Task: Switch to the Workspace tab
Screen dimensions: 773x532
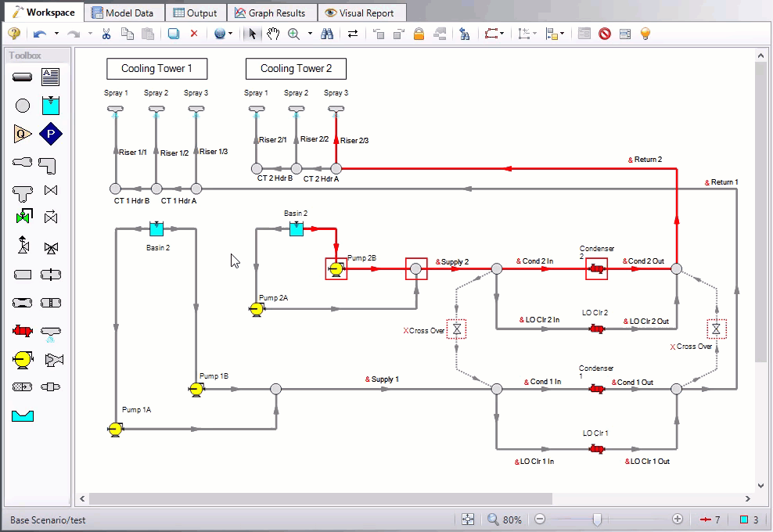Action: click(x=43, y=13)
